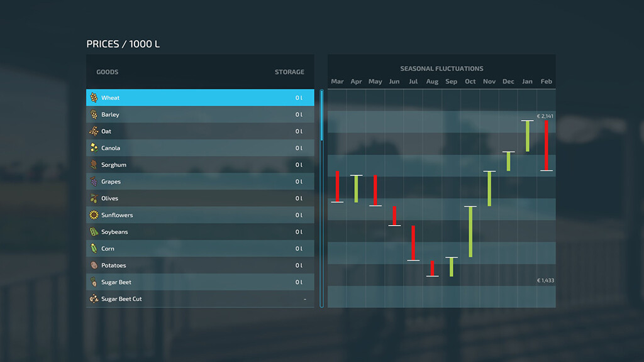Click the Jan month label
This screenshot has height=362, width=644.
[x=527, y=82]
